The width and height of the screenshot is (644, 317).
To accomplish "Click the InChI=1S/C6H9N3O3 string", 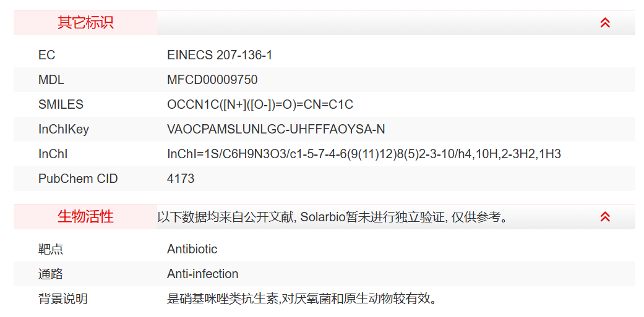I will (x=364, y=154).
